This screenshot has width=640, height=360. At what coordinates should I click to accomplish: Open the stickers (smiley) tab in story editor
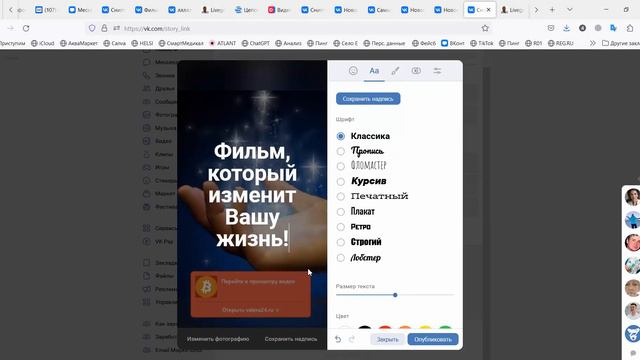pyautogui.click(x=353, y=71)
